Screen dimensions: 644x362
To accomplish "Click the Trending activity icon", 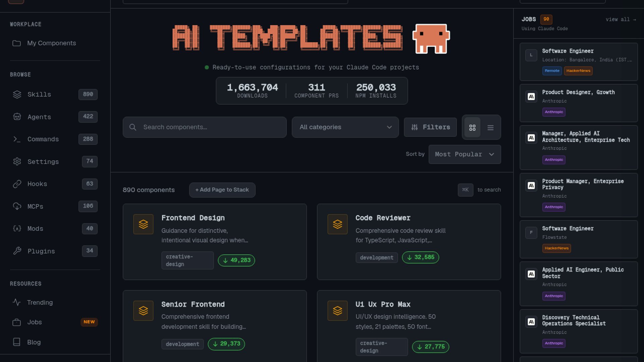I will pyautogui.click(x=16, y=302).
